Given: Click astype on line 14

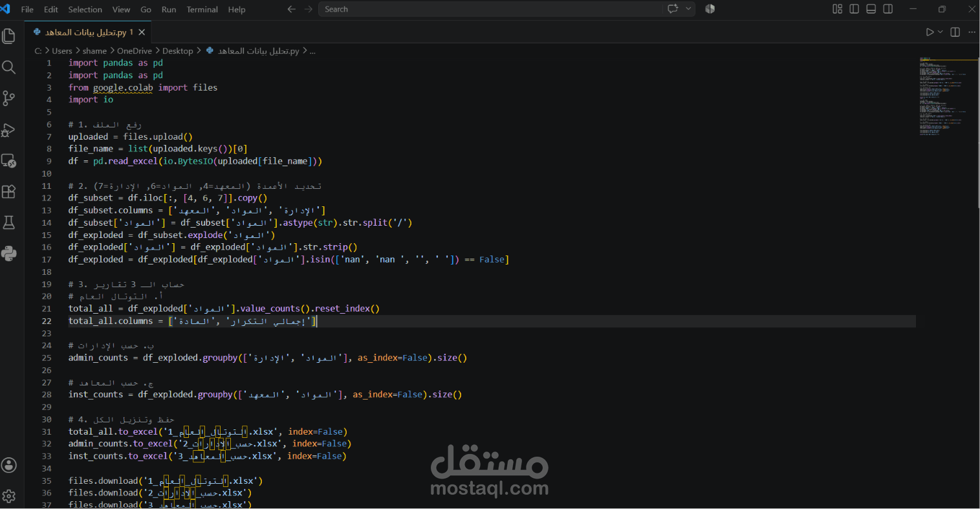Looking at the screenshot, I should tap(298, 222).
